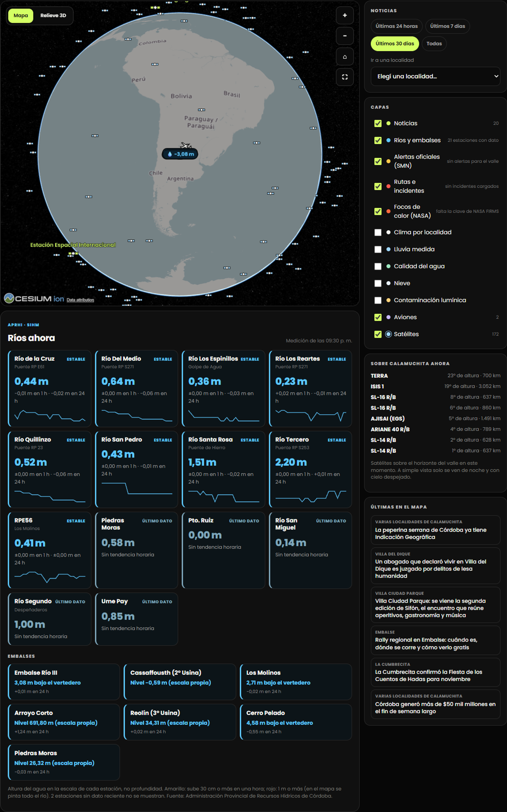
Task: Toggle Rutas e incidentes layer
Action: pos(378,186)
